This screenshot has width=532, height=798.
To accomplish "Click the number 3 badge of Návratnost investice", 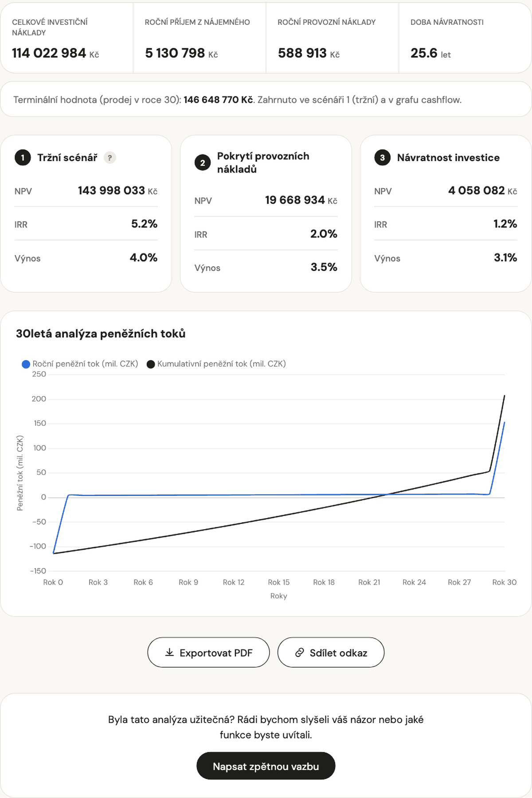I will (x=382, y=157).
